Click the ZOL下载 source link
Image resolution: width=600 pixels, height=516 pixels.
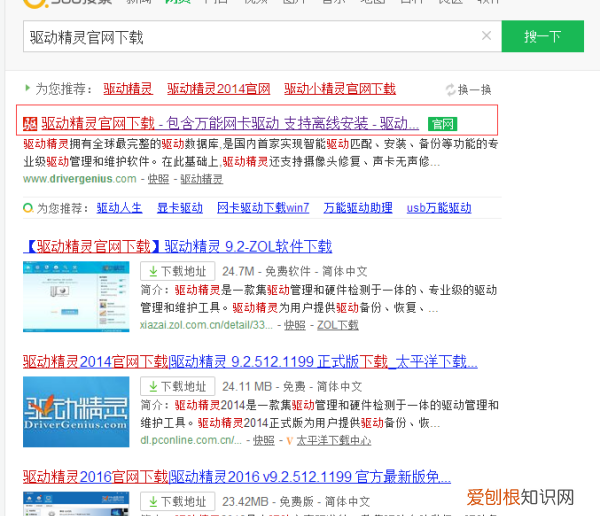tap(338, 325)
